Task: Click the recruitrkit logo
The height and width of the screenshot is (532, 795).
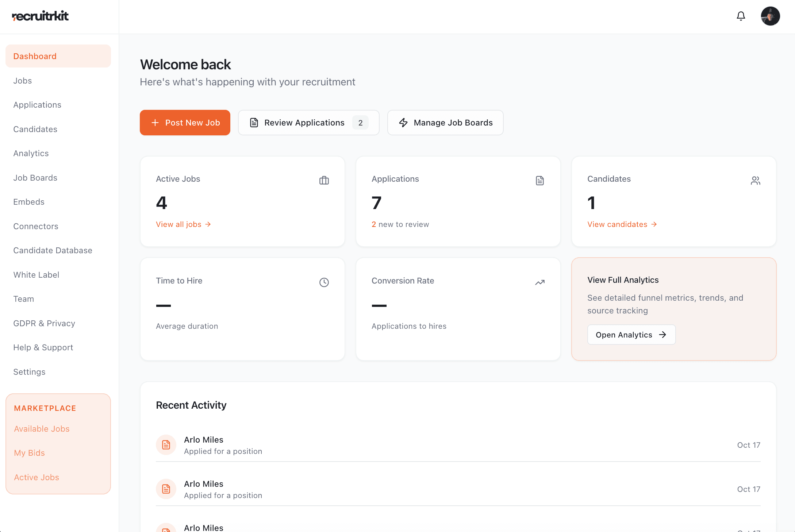Action: click(x=40, y=16)
